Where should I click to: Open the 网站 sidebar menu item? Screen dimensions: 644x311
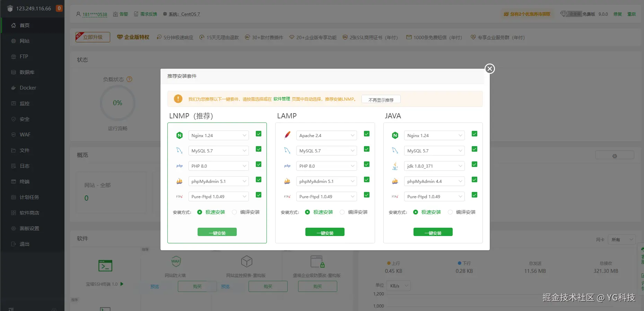click(32, 41)
